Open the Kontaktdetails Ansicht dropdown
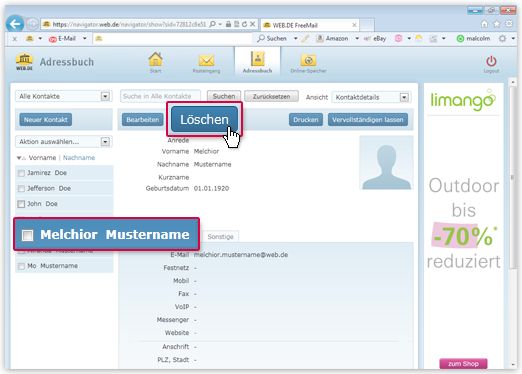This screenshot has height=374, width=522. tap(371, 97)
